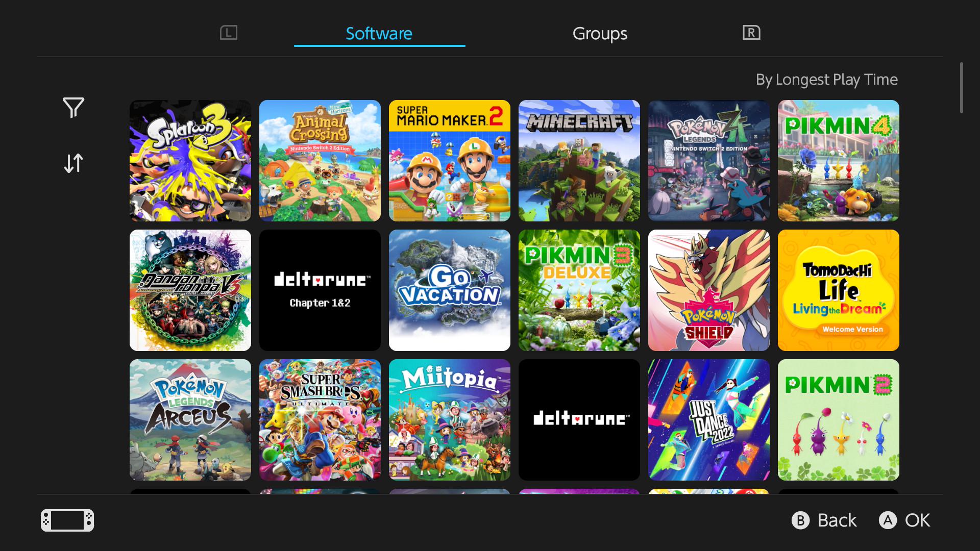Select Deltarune Chapter 1&2 tile

pos(320,290)
